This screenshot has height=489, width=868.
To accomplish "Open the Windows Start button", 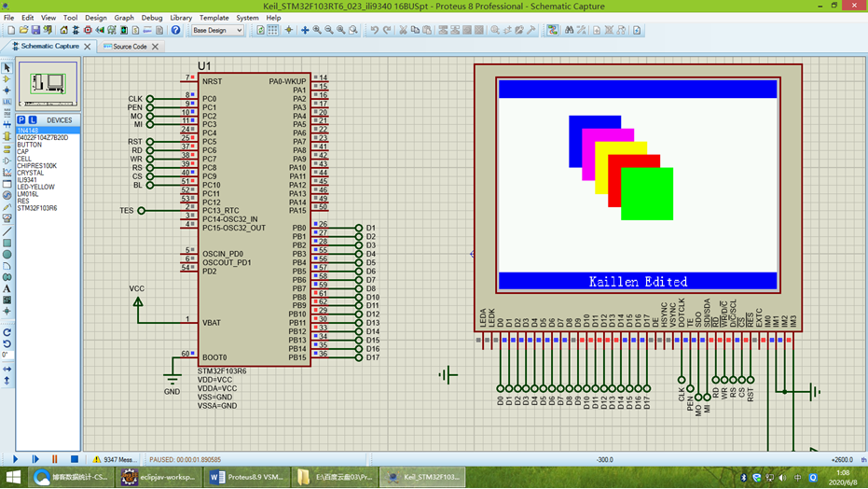I will pos(13,477).
